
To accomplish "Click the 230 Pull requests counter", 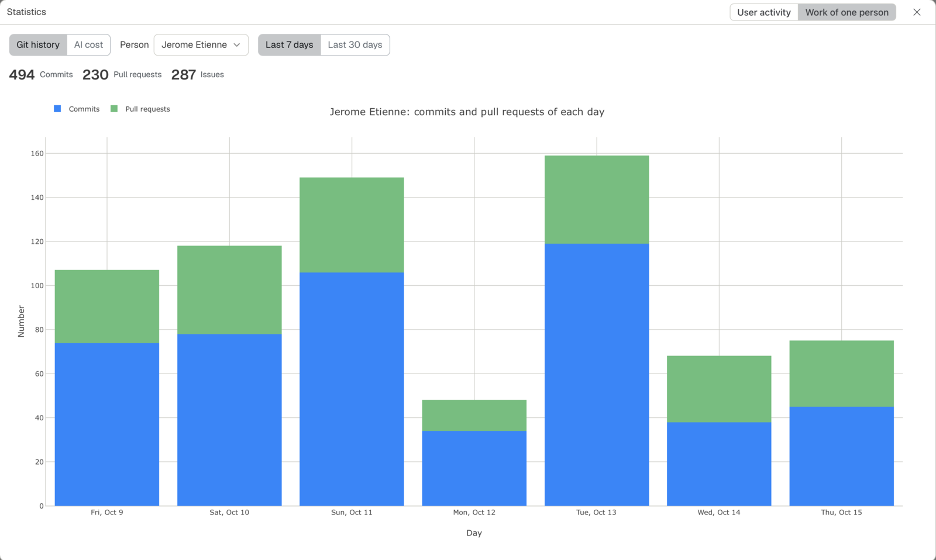I will (x=122, y=75).
